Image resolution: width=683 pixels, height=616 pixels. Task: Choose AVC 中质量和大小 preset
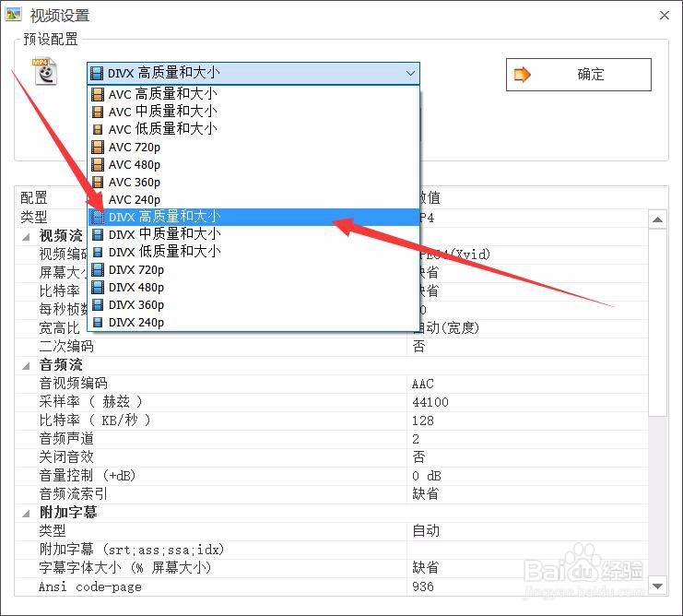(253, 112)
